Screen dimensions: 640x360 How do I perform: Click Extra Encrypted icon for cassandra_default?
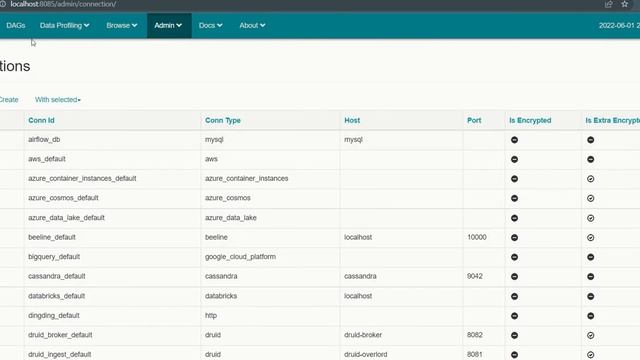pos(591,277)
